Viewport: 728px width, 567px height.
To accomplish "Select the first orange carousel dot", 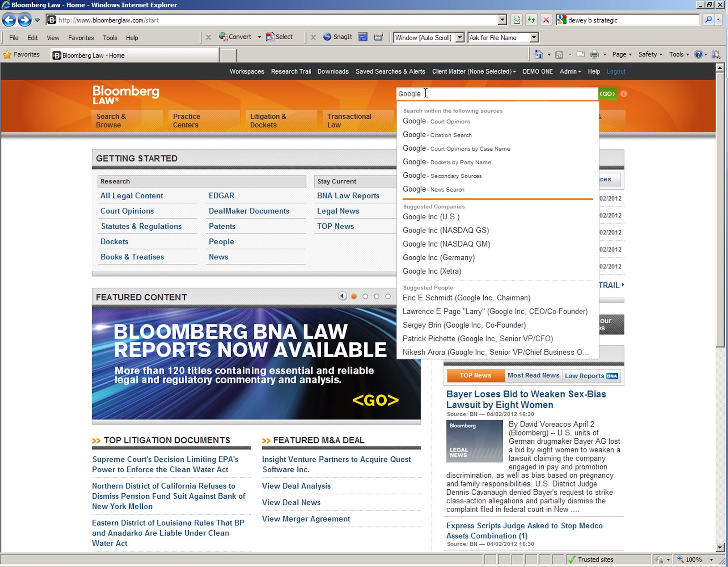I will pyautogui.click(x=354, y=296).
